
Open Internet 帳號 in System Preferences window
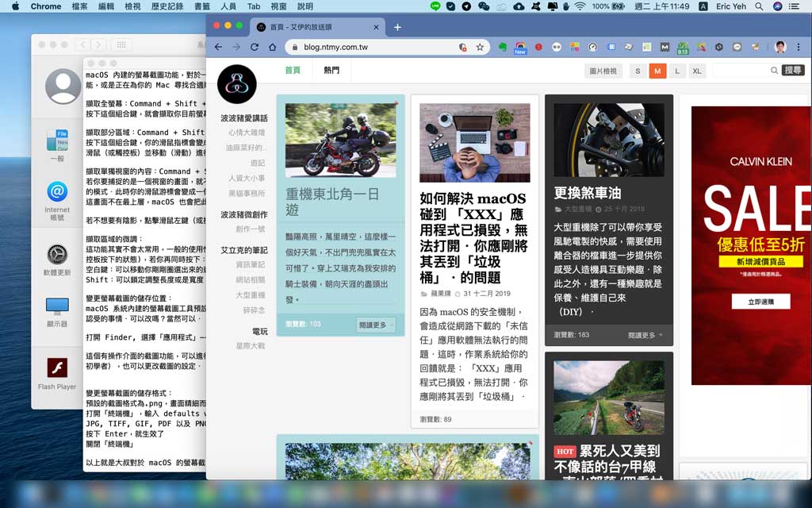(x=57, y=201)
